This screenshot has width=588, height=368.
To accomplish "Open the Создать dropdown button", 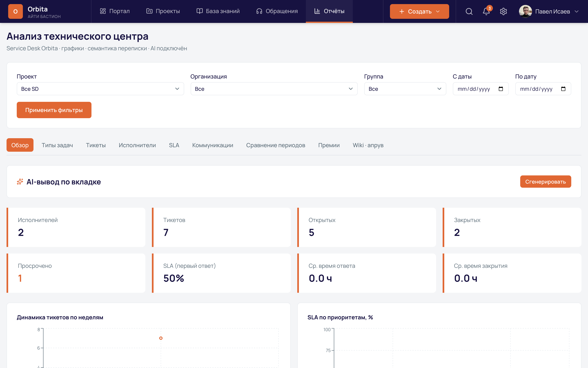I will [419, 11].
